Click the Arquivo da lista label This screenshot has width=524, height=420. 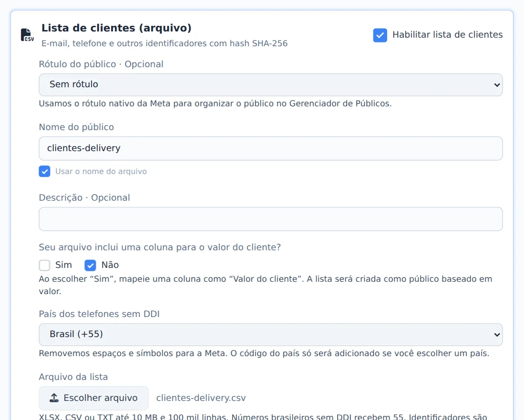73,377
